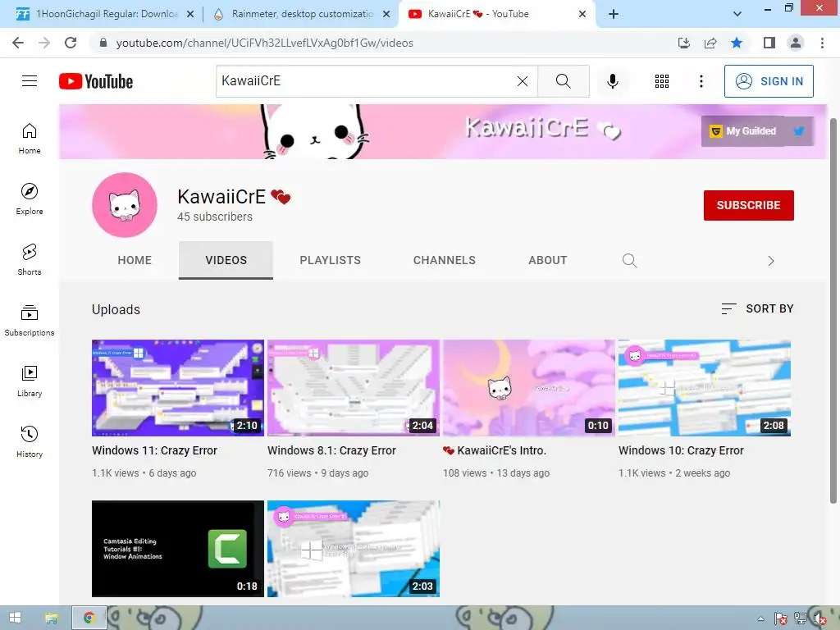Open Windows 11: Crazy Error title

point(154,450)
